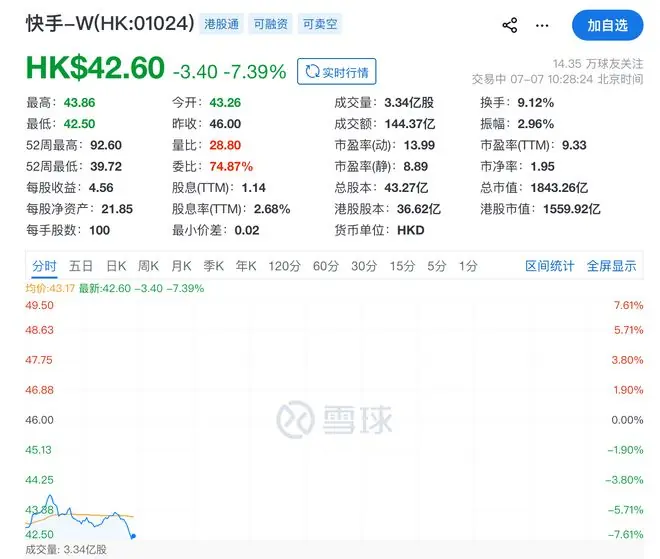
Task: Click the 港股市值 value 1559.92亿
Action: coord(572,209)
